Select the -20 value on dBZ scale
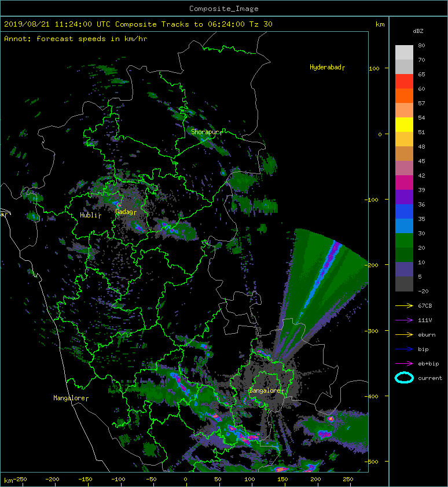This screenshot has height=487, width=448. click(423, 291)
